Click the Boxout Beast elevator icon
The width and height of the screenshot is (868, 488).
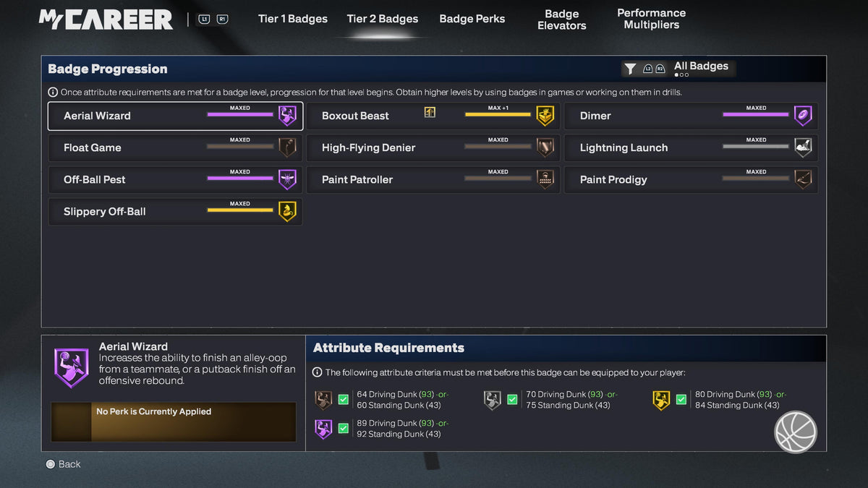click(x=430, y=112)
